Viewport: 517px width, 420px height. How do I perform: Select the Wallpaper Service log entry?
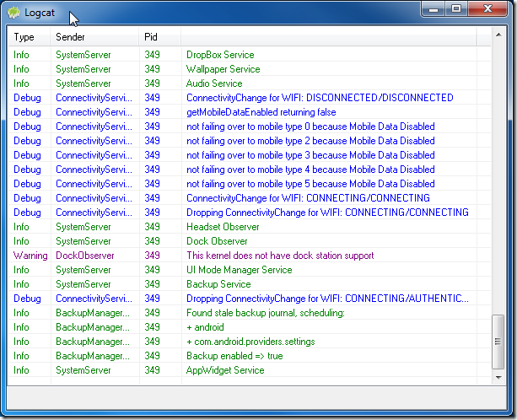click(223, 69)
